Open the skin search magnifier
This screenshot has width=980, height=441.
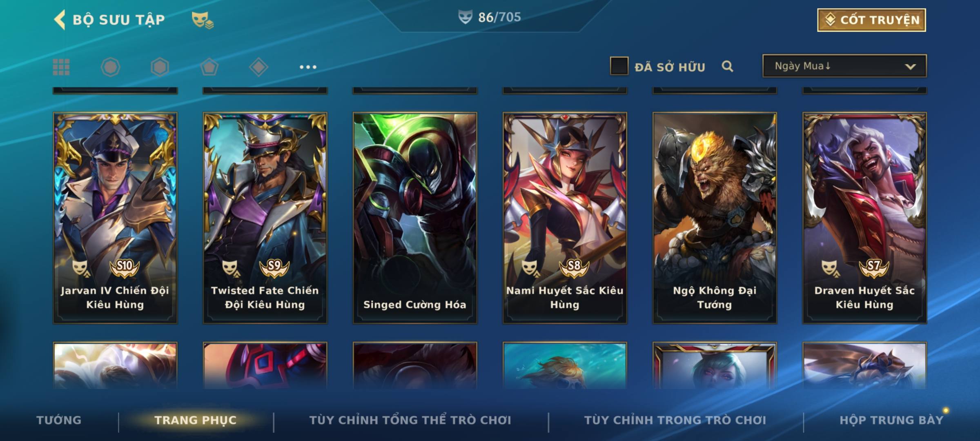pyautogui.click(x=727, y=66)
